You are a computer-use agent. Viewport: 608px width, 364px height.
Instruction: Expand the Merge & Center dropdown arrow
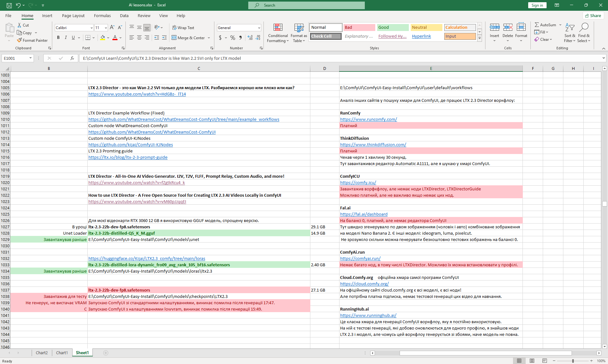pos(209,38)
